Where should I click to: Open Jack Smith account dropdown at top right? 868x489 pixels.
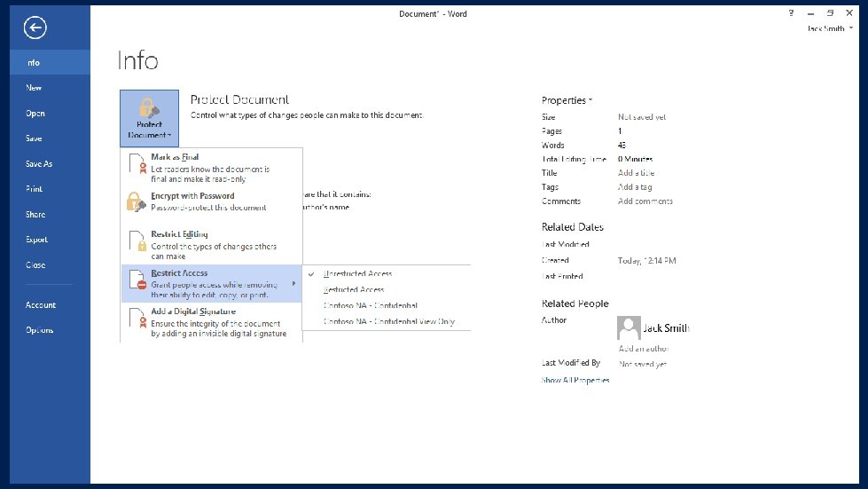(x=830, y=28)
